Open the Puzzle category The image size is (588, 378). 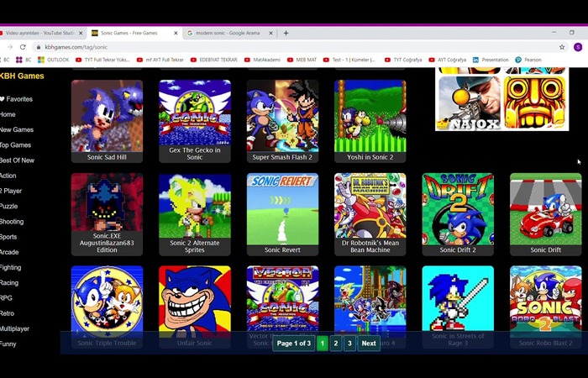[8, 207]
